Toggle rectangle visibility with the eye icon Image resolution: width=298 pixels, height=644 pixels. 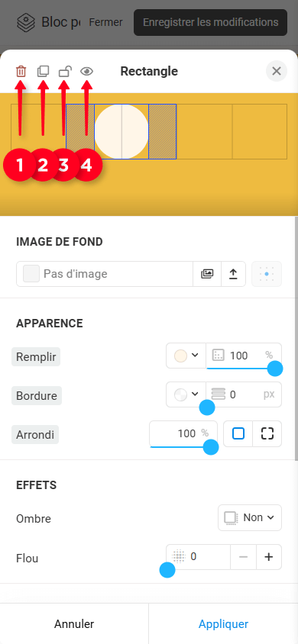tap(86, 72)
